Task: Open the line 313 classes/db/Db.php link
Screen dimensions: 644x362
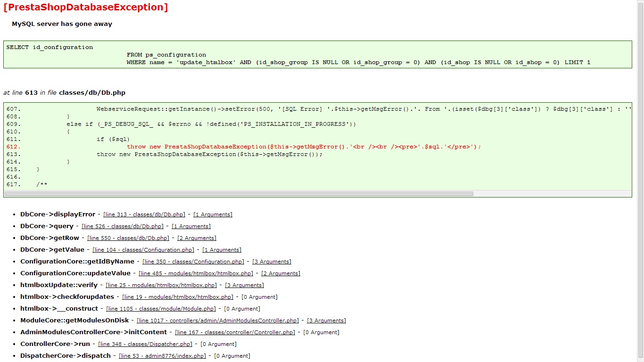Action: pyautogui.click(x=144, y=214)
